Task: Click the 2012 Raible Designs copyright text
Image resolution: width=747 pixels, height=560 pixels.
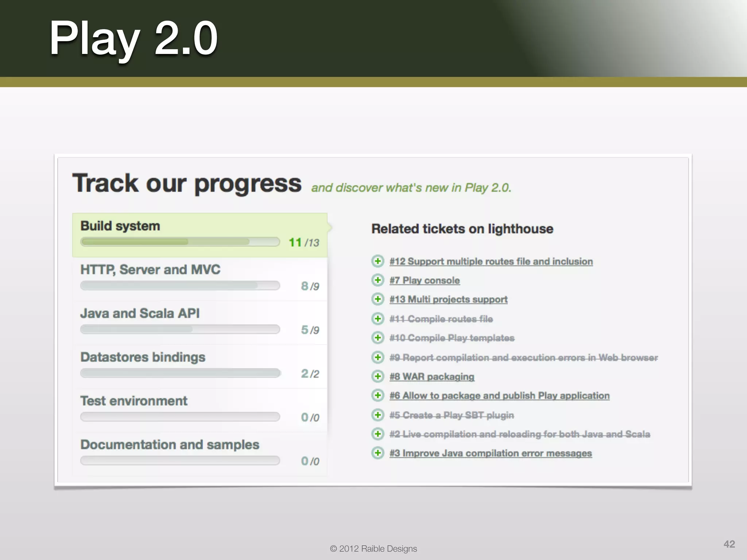Action: [373, 549]
